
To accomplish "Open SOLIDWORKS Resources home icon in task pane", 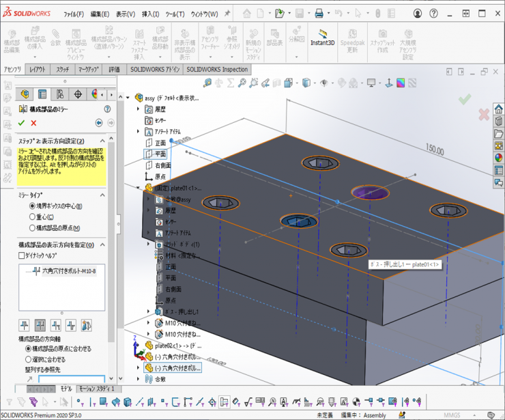I will point(499,109).
